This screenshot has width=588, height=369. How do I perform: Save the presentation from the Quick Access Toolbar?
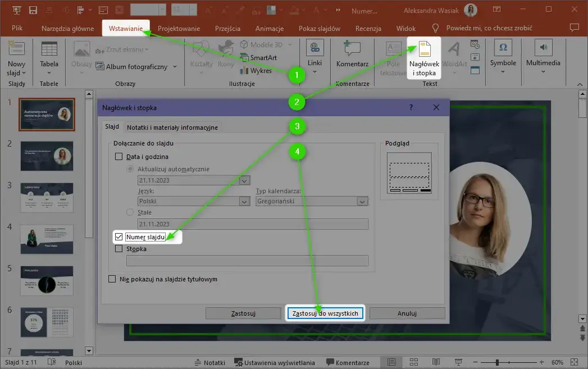(33, 10)
